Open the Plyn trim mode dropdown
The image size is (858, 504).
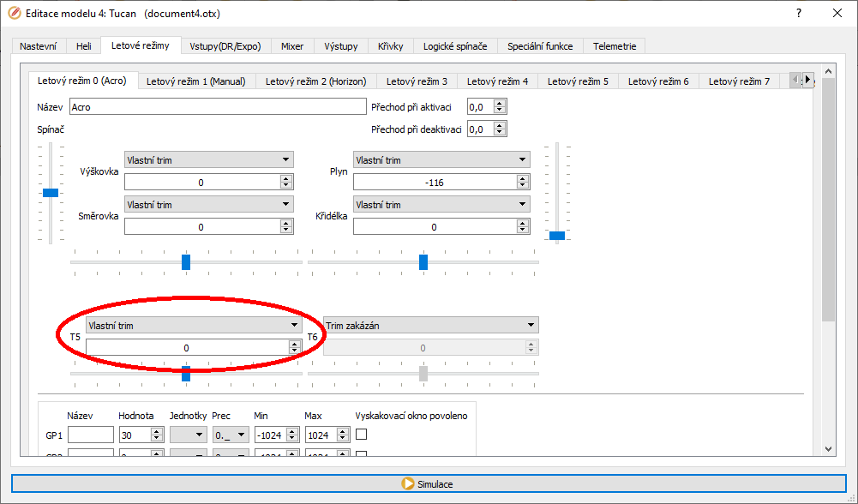pos(441,160)
